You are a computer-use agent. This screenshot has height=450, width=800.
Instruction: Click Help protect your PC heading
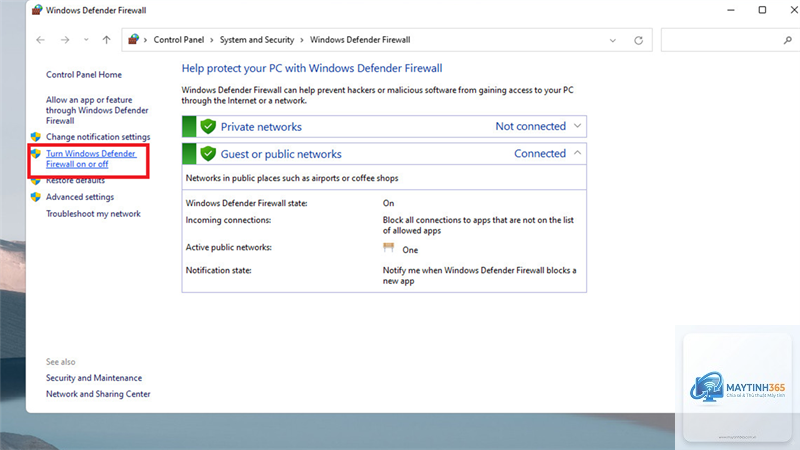click(312, 68)
